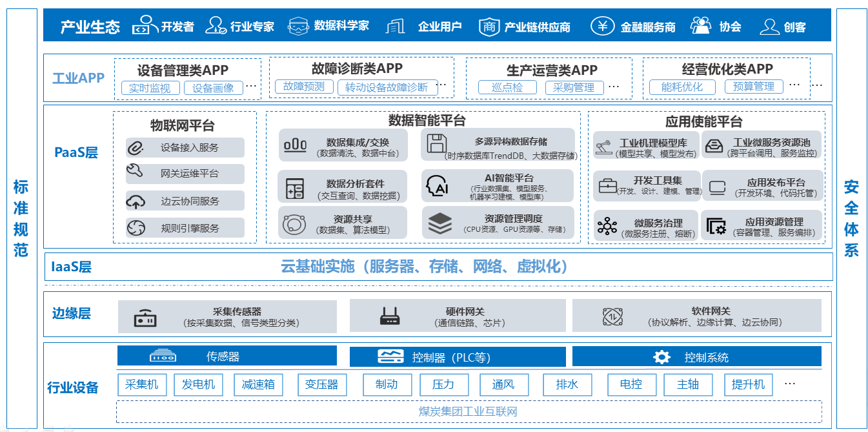The height and width of the screenshot is (432, 868).
Task: Click the 提升机 equipment box
Action: pyautogui.click(x=748, y=384)
